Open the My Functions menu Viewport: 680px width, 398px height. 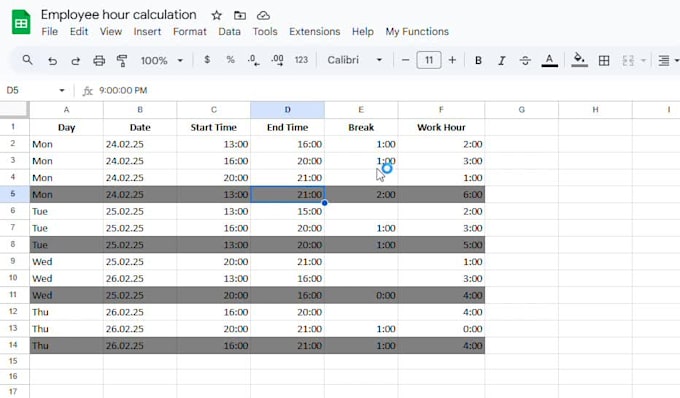[417, 32]
